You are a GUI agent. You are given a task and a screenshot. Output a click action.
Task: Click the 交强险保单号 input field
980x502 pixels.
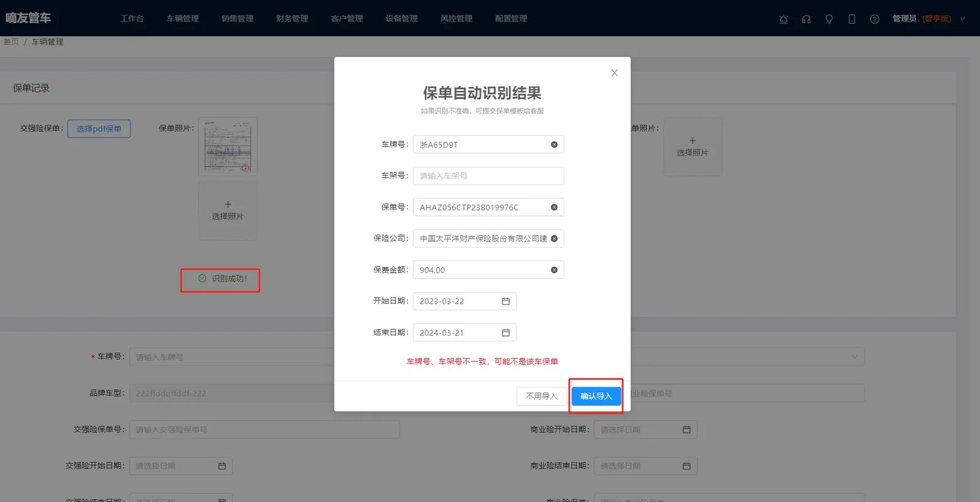tap(264, 430)
